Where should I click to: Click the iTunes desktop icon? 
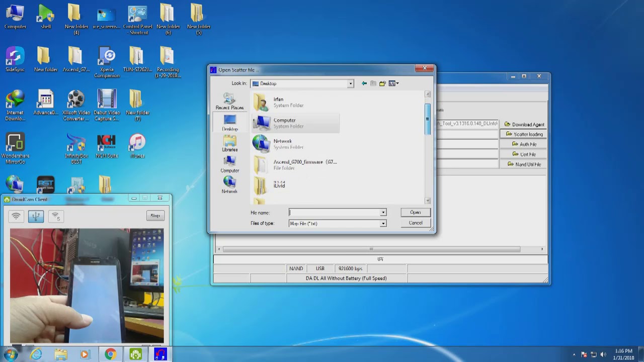coord(137,147)
